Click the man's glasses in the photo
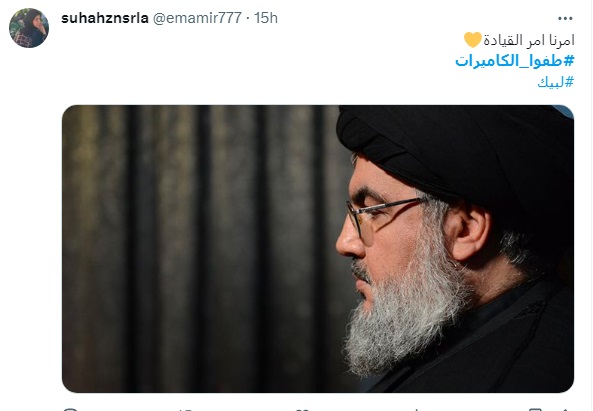Screen dimensions: 593x411 coord(382,217)
